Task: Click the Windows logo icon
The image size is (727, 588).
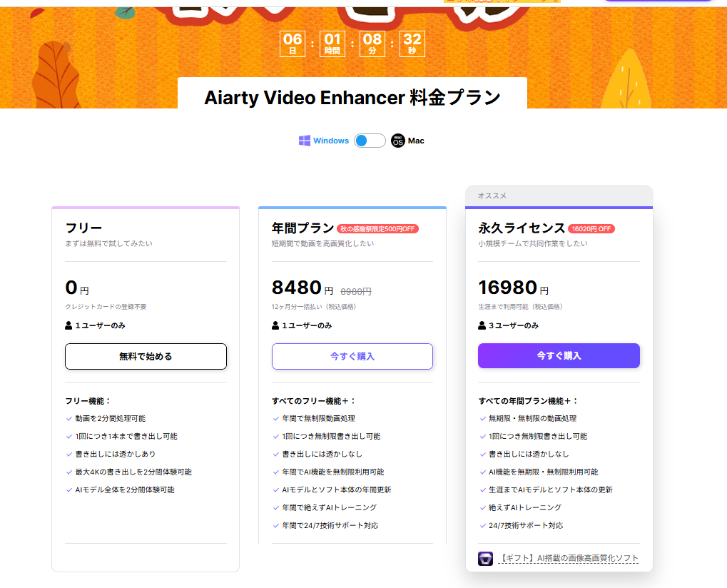Action: click(305, 141)
